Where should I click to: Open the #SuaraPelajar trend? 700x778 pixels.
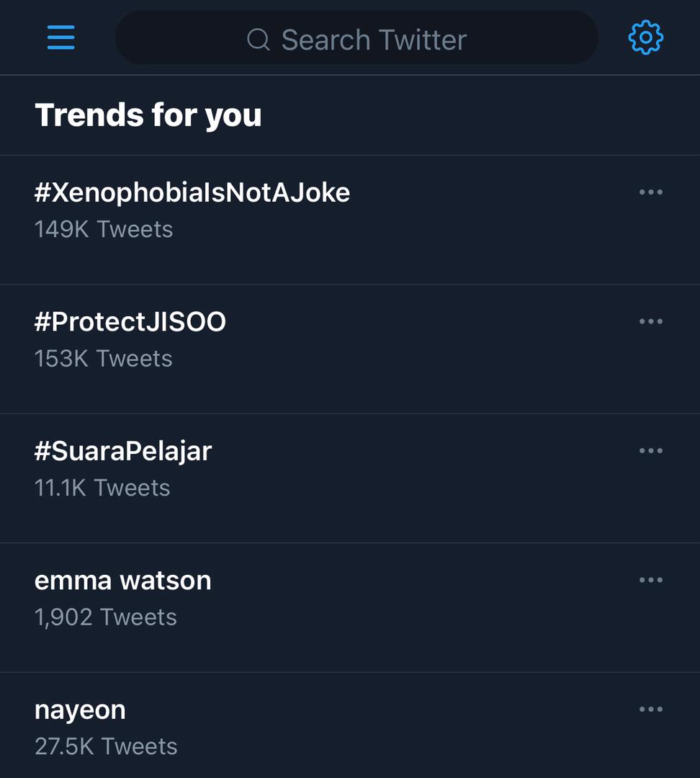(123, 451)
